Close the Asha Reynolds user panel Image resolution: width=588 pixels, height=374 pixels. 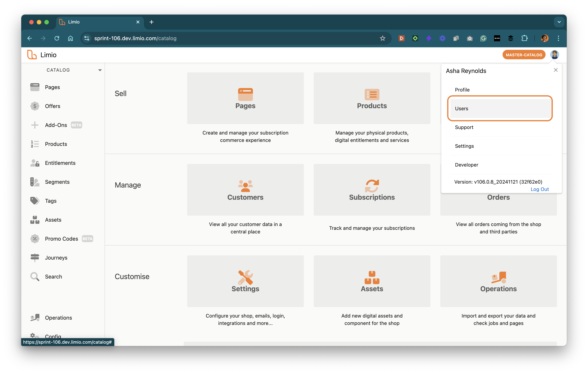coord(556,70)
